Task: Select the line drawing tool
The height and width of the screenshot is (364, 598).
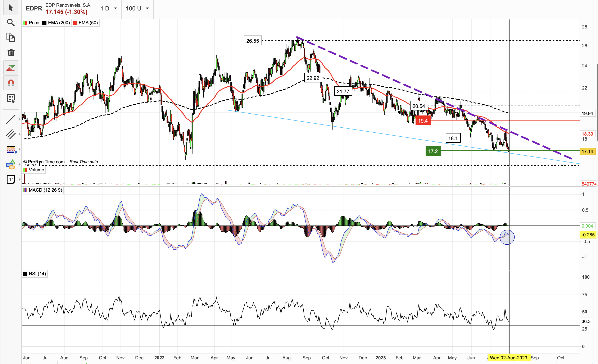Action: point(11,119)
